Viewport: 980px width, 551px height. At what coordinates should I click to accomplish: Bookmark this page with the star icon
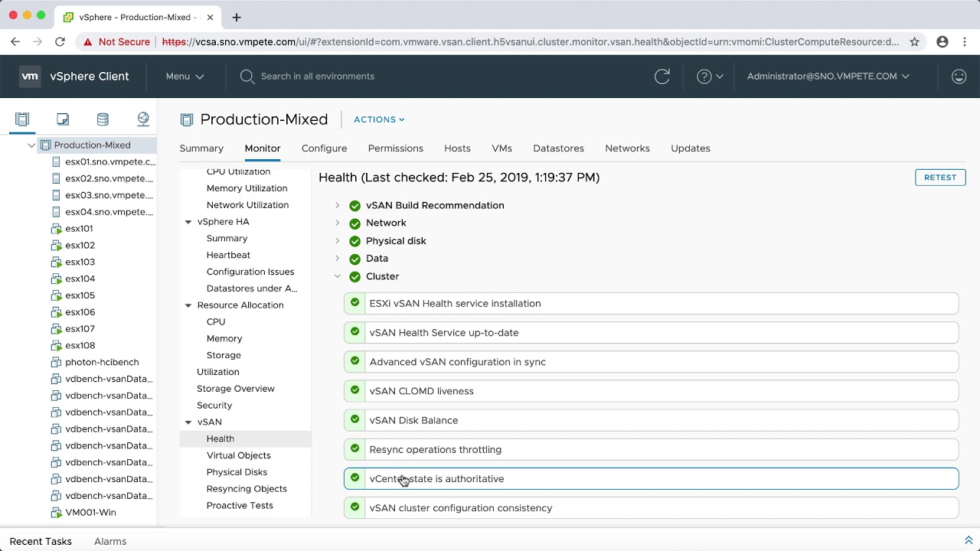tap(914, 42)
